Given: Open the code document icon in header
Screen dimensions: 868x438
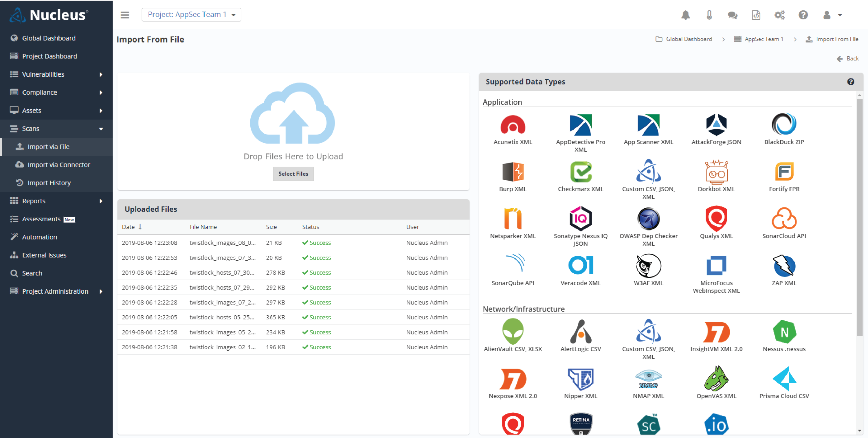Looking at the screenshot, I should (756, 15).
